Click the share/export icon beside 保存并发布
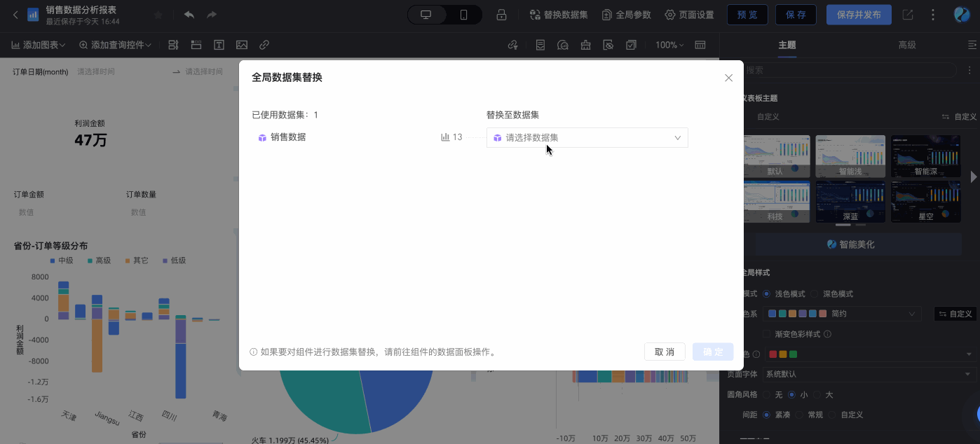 [x=908, y=15]
